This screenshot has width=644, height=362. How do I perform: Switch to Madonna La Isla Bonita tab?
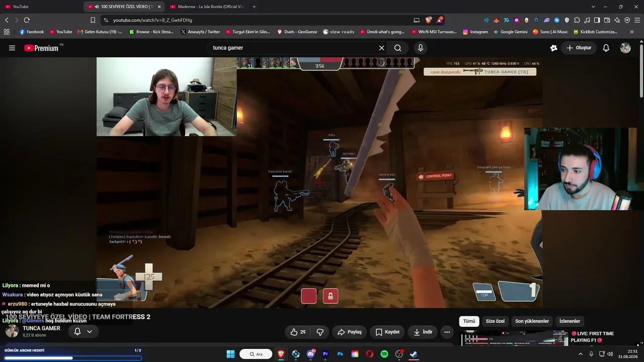tap(206, 7)
